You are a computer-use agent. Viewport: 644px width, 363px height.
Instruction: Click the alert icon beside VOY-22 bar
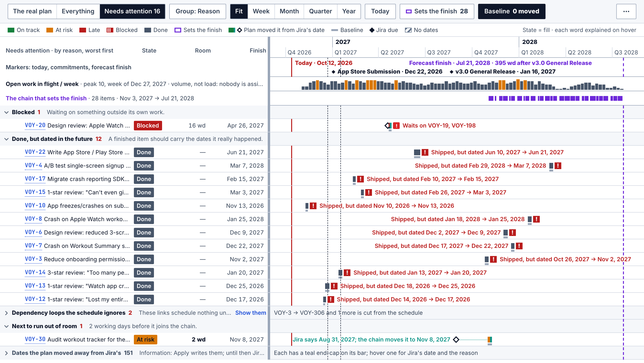pos(425,152)
